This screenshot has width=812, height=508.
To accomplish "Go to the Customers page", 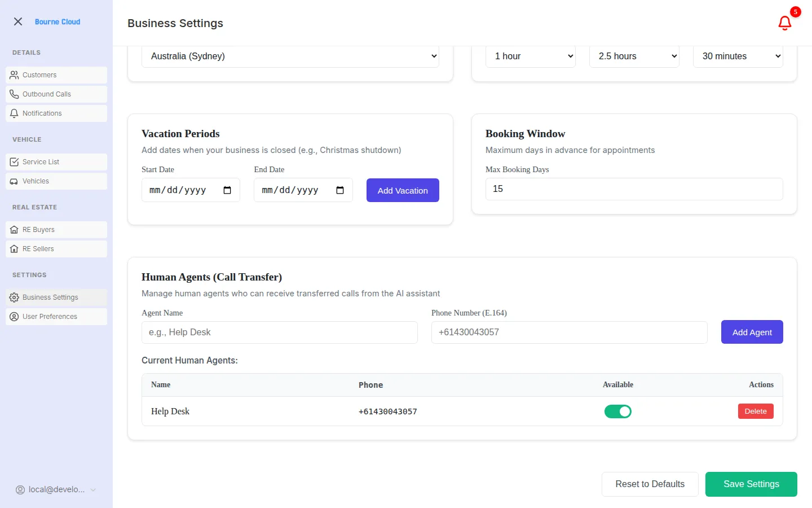I will (56, 75).
